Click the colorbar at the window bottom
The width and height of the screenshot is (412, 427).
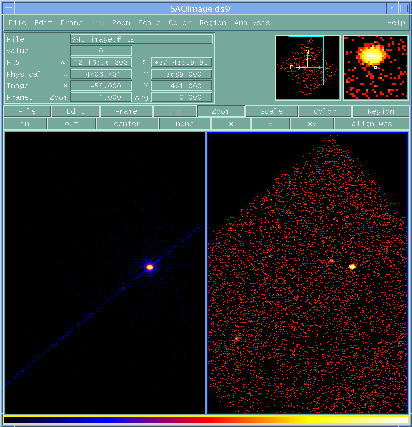point(206,420)
